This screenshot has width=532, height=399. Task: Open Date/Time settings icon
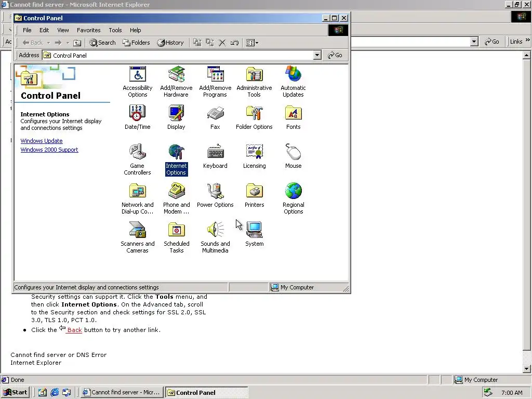pos(137,117)
